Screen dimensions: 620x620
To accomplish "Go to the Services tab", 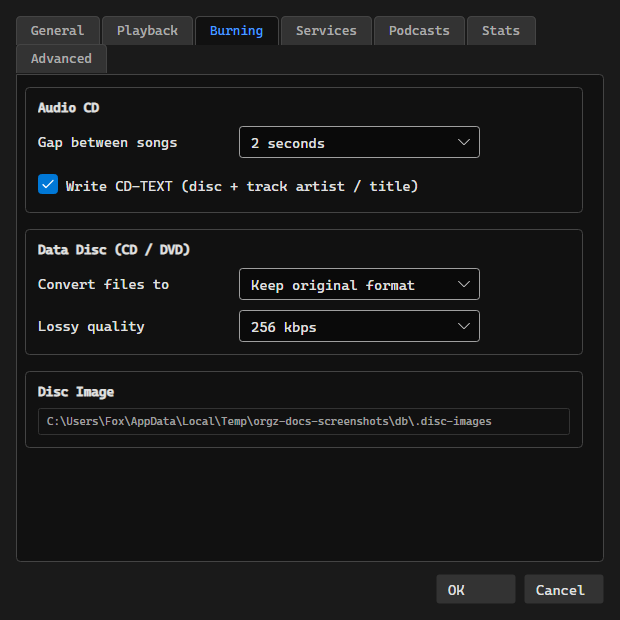I will [326, 30].
